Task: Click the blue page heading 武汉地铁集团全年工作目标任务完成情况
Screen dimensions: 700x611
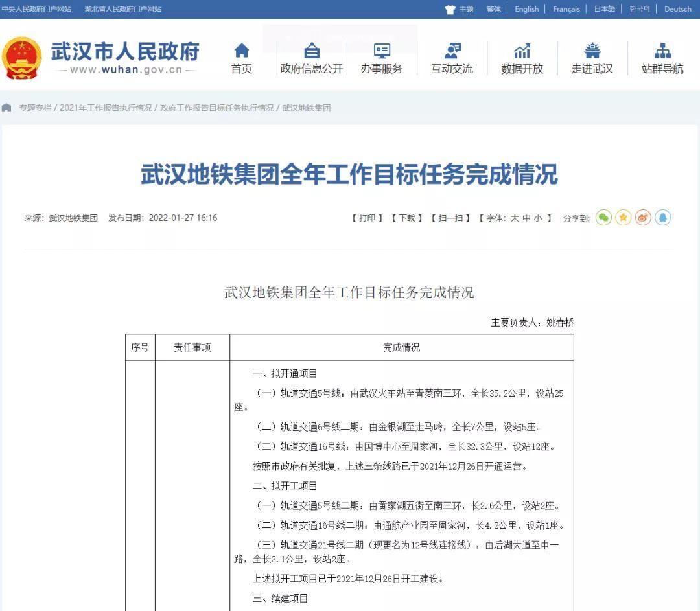Action: (349, 174)
